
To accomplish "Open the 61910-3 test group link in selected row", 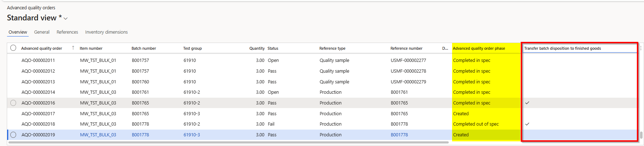I will 192,135.
